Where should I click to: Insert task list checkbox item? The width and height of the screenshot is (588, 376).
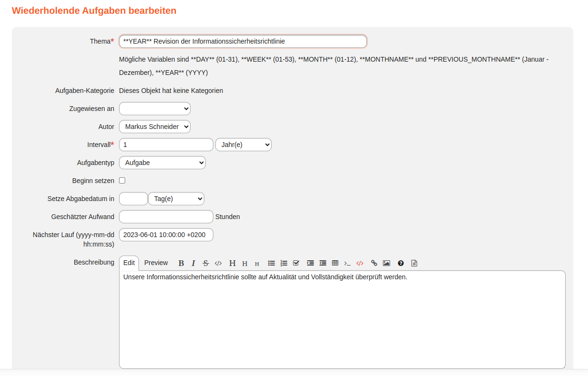pyautogui.click(x=296, y=263)
